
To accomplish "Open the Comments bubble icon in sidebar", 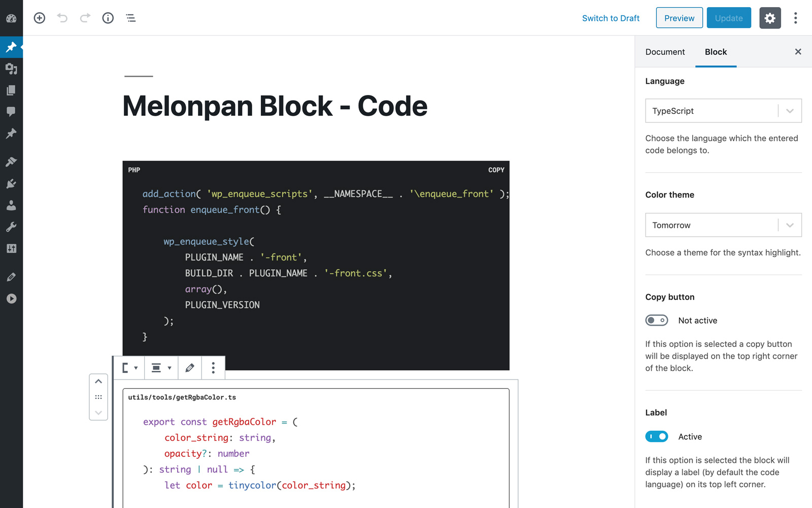I will click(x=11, y=112).
